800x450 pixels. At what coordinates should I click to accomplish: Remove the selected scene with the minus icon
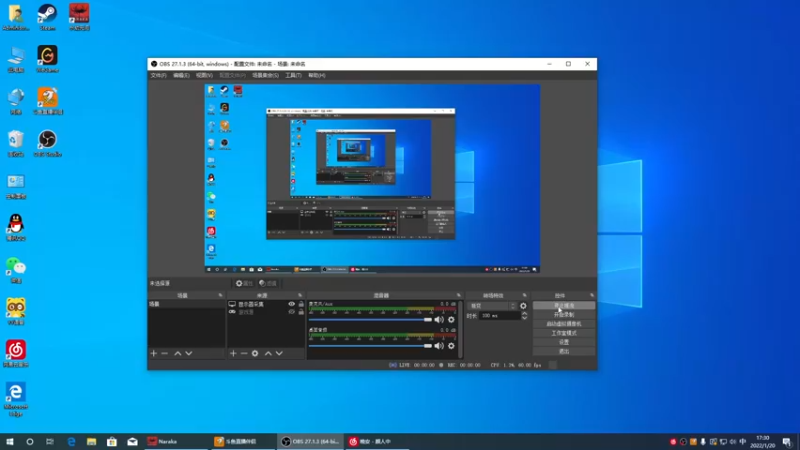coord(164,353)
